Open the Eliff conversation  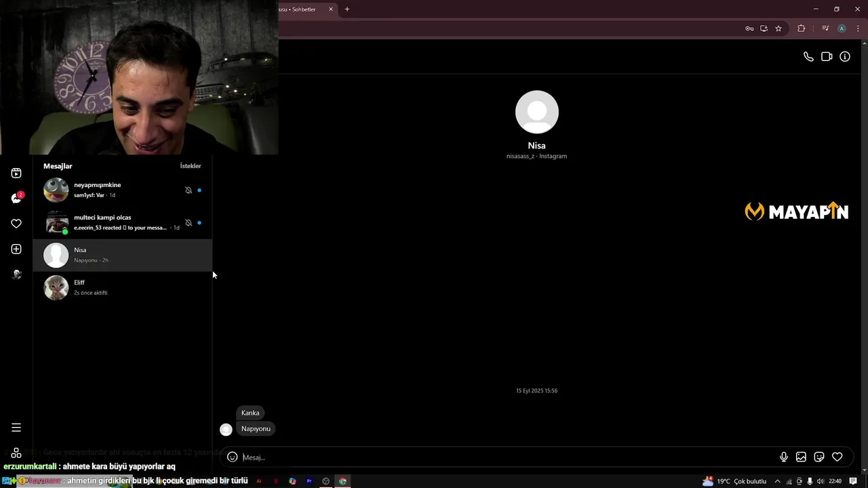pos(122,287)
